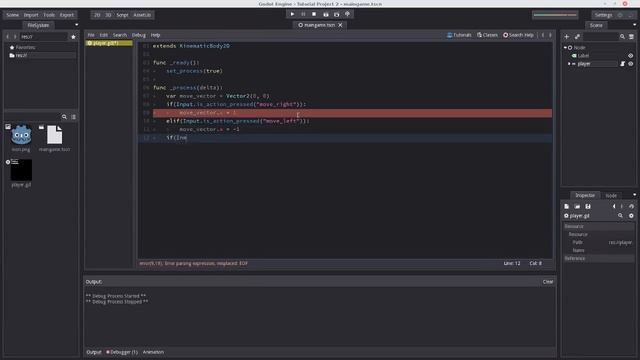The image size is (640, 360).
Task: Switch to the 2D workspace
Action: click(97, 15)
